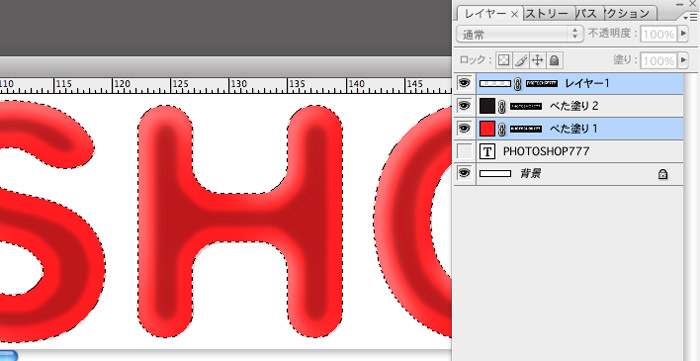700x361 pixels.
Task: Click the 不透明度 percentage field
Action: pyautogui.click(x=658, y=34)
